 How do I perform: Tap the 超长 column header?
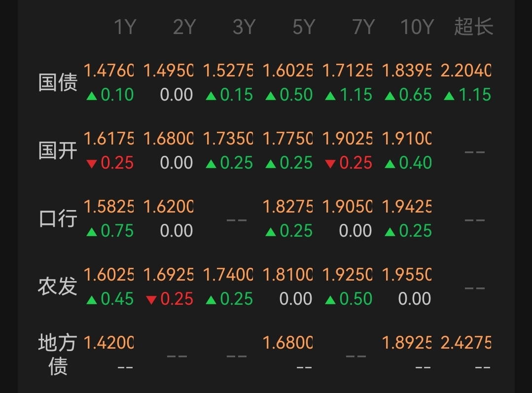pos(473,27)
